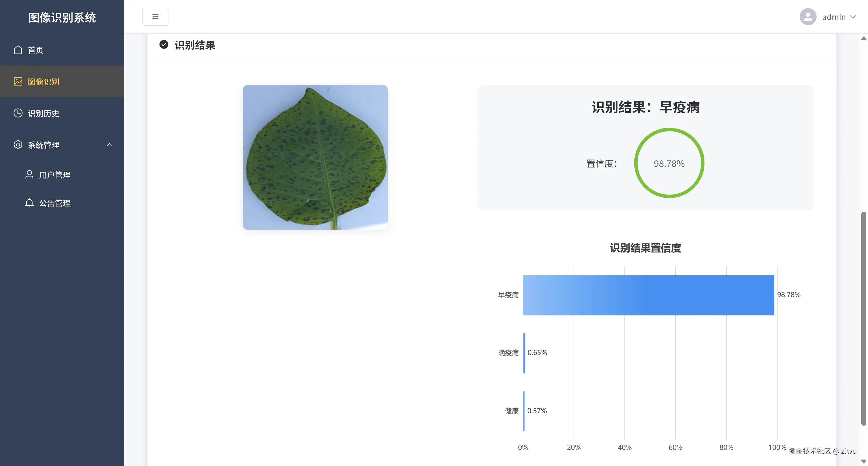This screenshot has height=466, width=868.
Task: Click the home icon in sidebar
Action: pos(18,50)
